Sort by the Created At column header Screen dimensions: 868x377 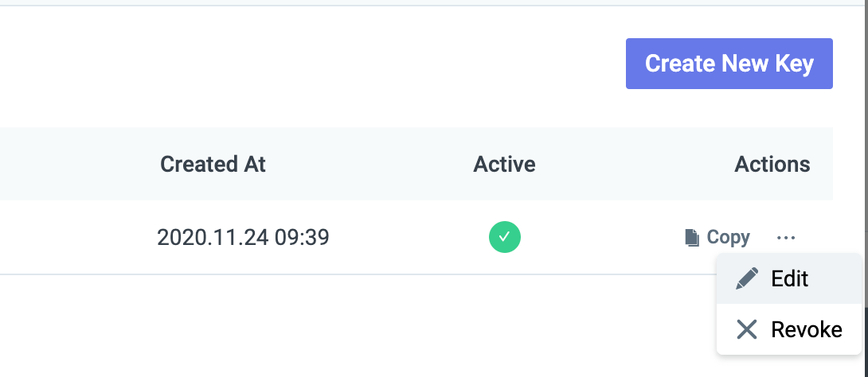pyautogui.click(x=213, y=165)
